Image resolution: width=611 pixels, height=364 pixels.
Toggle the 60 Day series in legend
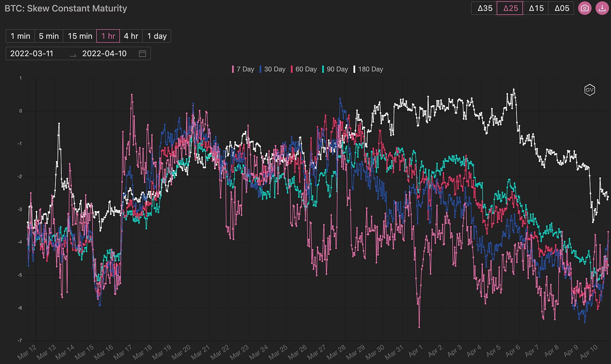303,69
